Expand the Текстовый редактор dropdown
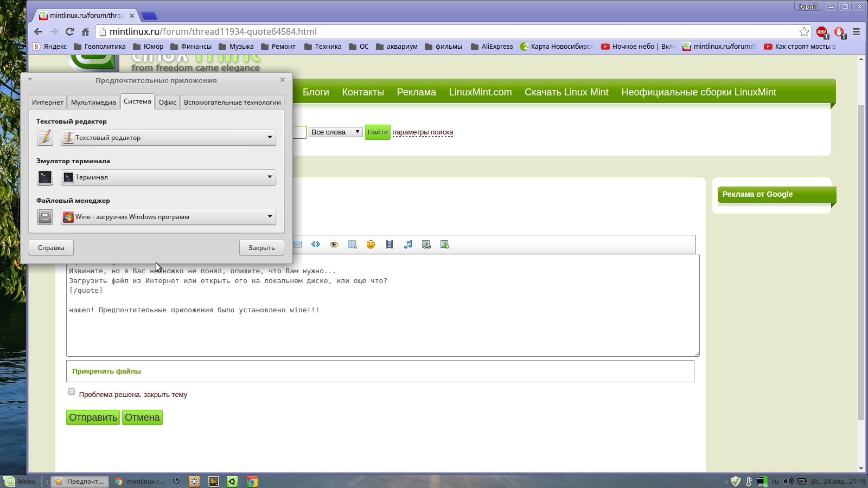This screenshot has height=488, width=868. (x=168, y=138)
